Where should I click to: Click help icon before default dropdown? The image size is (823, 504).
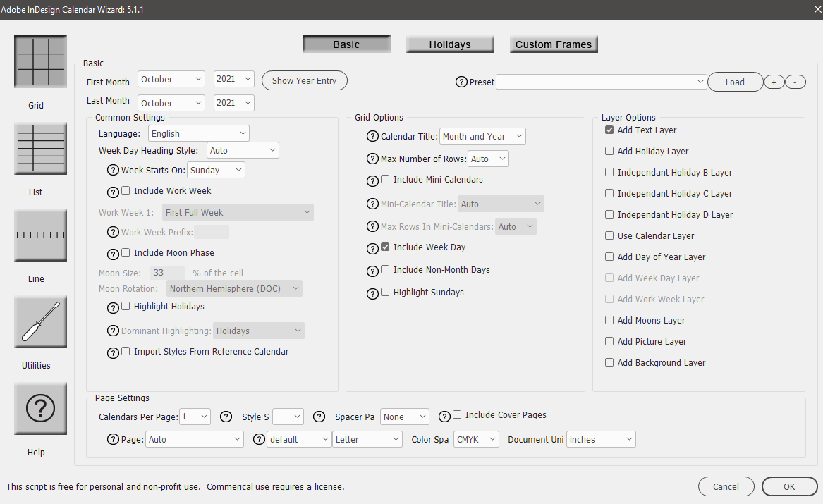tap(259, 439)
